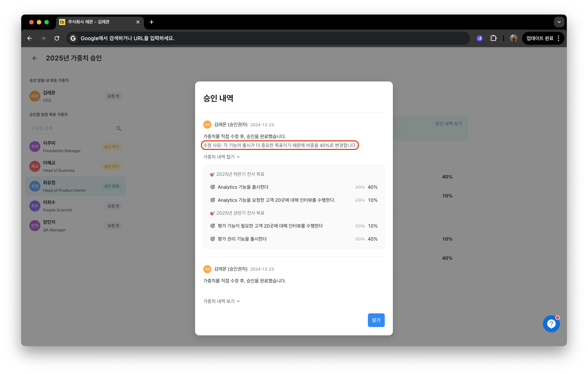
Task: Open a new browser tab
Action: tap(151, 22)
